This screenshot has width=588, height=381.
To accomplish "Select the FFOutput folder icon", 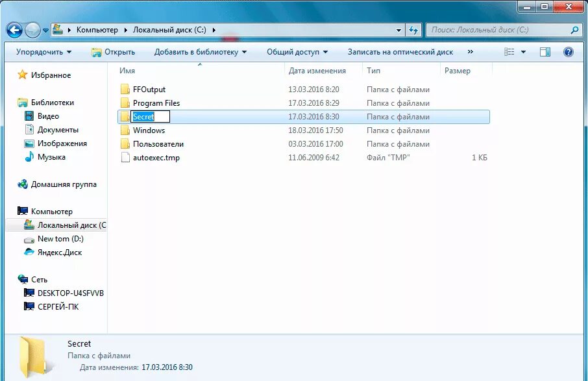I will [125, 90].
